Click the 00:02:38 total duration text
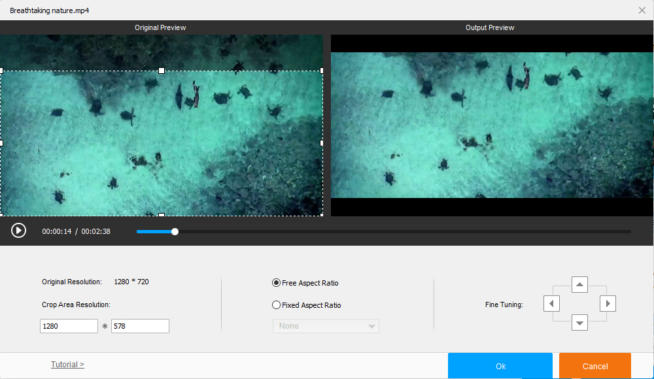Image resolution: width=654 pixels, height=379 pixels. [x=96, y=231]
